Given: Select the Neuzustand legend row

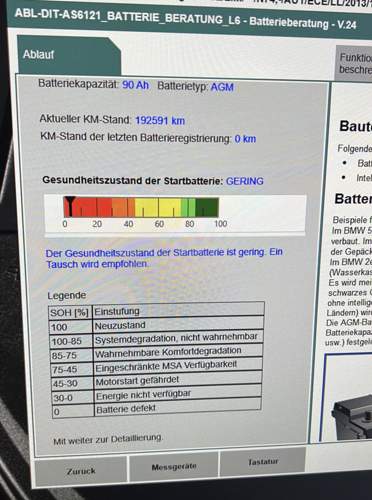Looking at the screenshot, I should (x=157, y=325).
